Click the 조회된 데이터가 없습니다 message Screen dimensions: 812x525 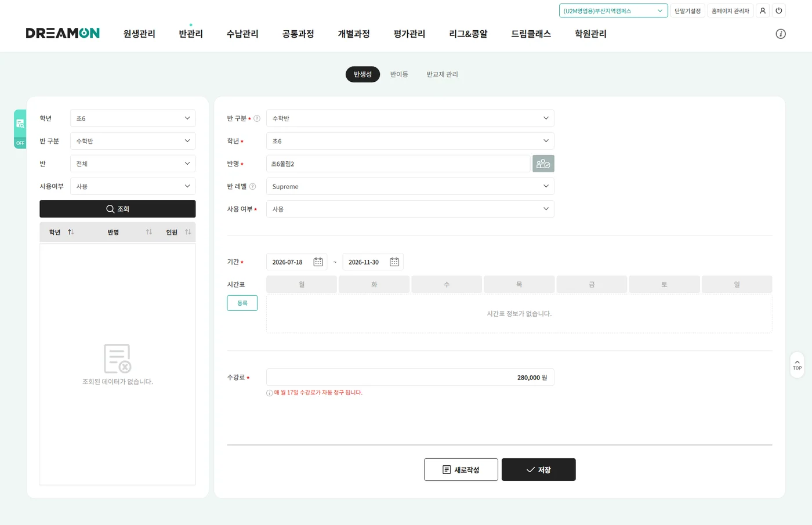click(x=118, y=382)
